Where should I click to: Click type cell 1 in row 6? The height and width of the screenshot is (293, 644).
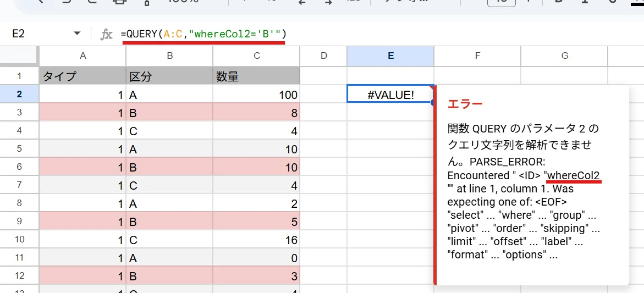[82, 167]
